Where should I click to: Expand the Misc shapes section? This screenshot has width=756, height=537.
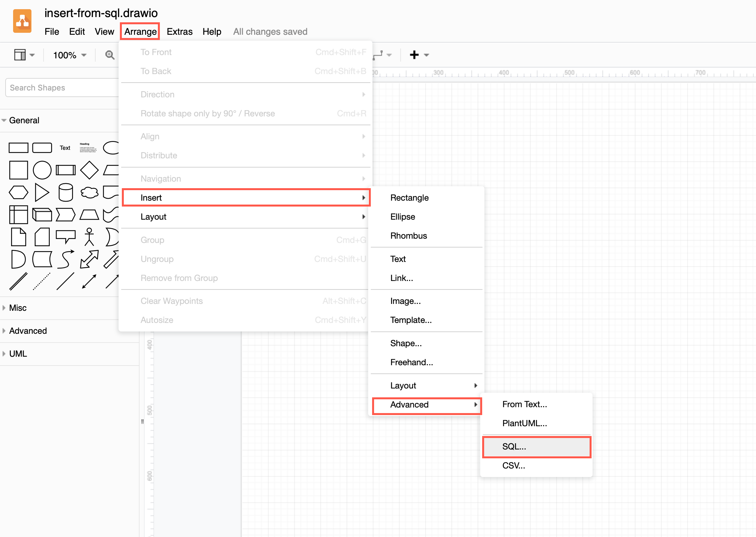click(17, 308)
